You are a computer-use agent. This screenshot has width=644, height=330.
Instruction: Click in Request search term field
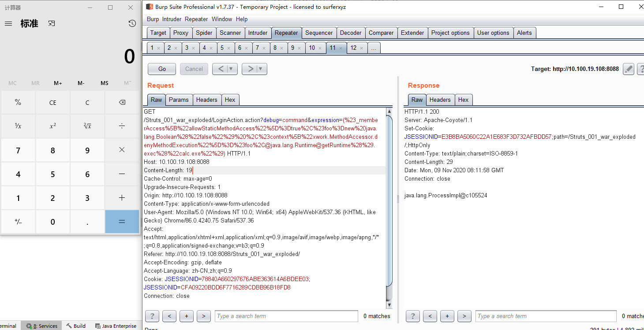pos(286,316)
